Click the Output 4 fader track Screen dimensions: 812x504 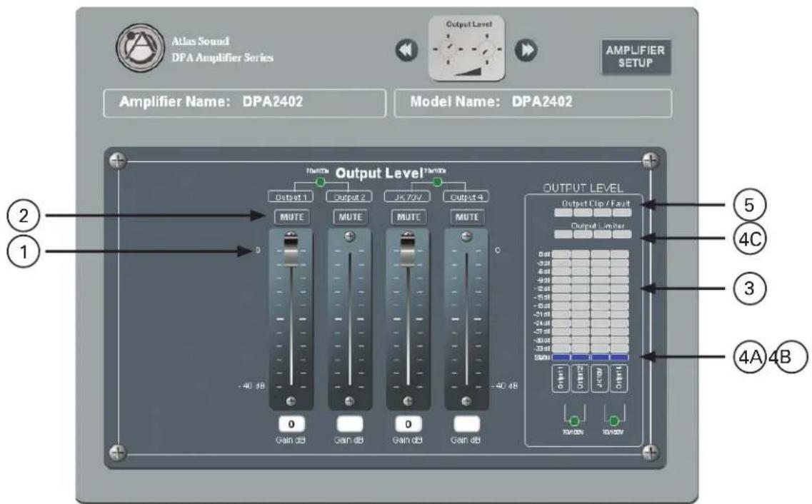tap(466, 318)
